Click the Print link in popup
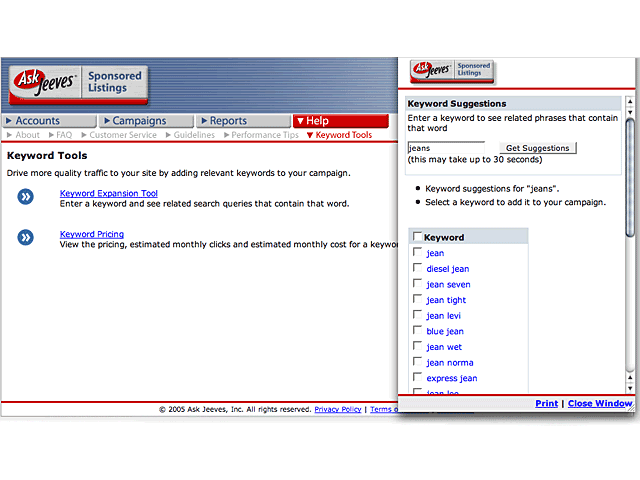The width and height of the screenshot is (640, 480). [547, 403]
